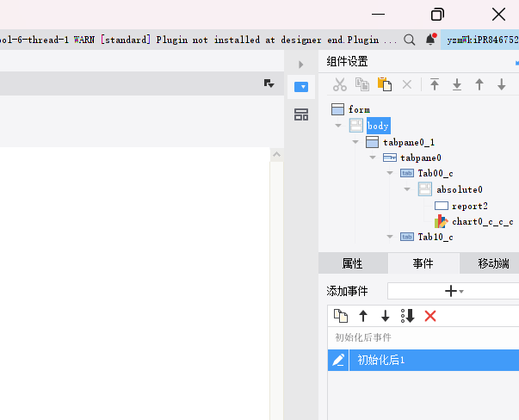The image size is (519, 420).
Task: Collapse the Tab10_c expander
Action: point(390,237)
